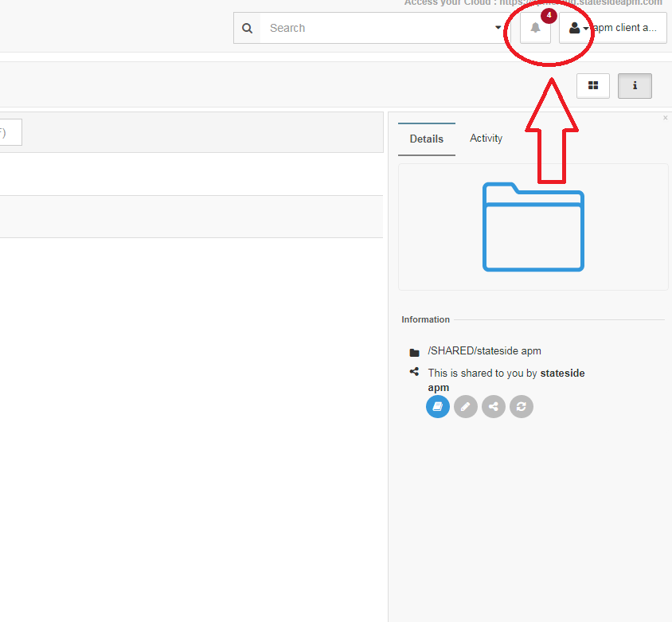This screenshot has width=672, height=622.
Task: Click the blue book permission icon
Action: pyautogui.click(x=438, y=406)
